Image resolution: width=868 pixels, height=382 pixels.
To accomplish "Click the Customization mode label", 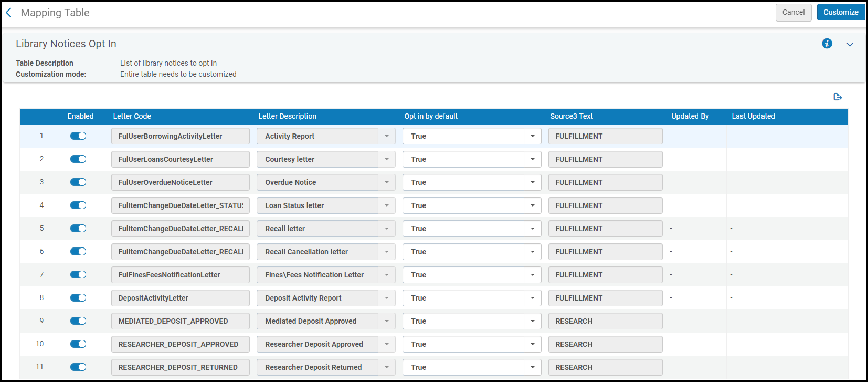I will (51, 74).
